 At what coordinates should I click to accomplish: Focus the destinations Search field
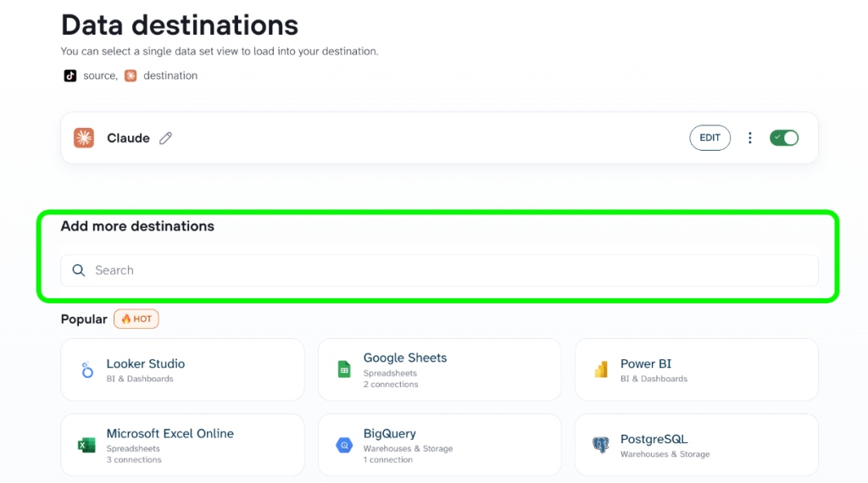(x=440, y=270)
